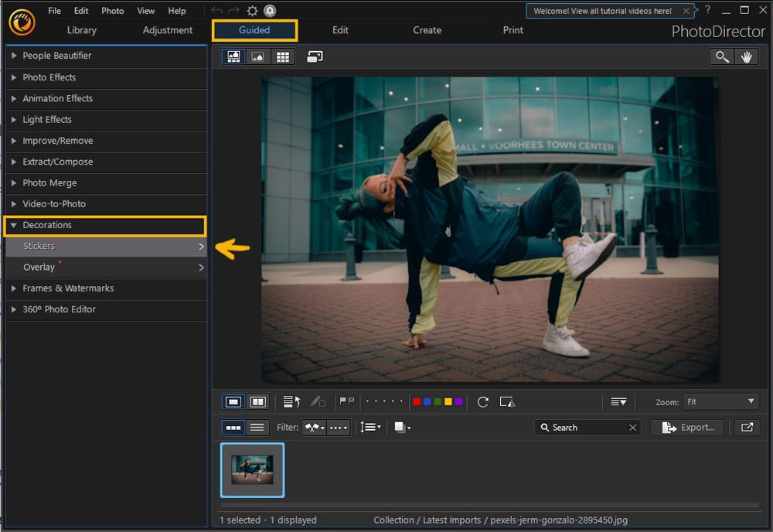Activate the rotate photo icon above the viewer
The image size is (773, 532).
point(315,56)
